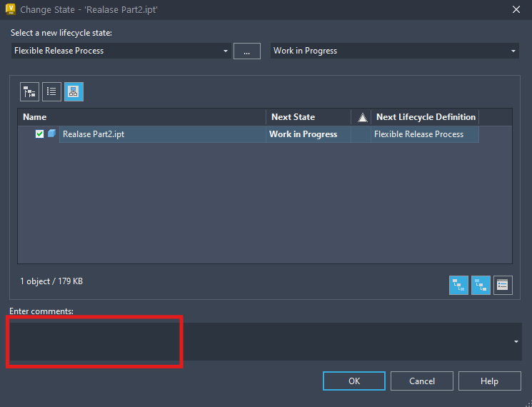
Task: Open the settings list icon near footer
Action: (x=503, y=285)
